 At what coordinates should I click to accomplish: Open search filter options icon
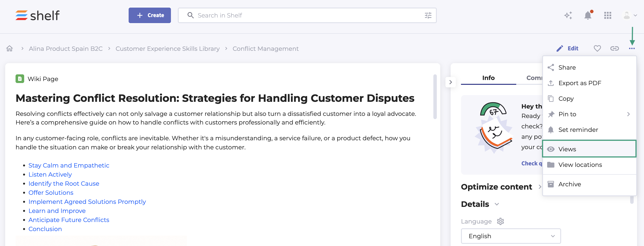tap(428, 16)
